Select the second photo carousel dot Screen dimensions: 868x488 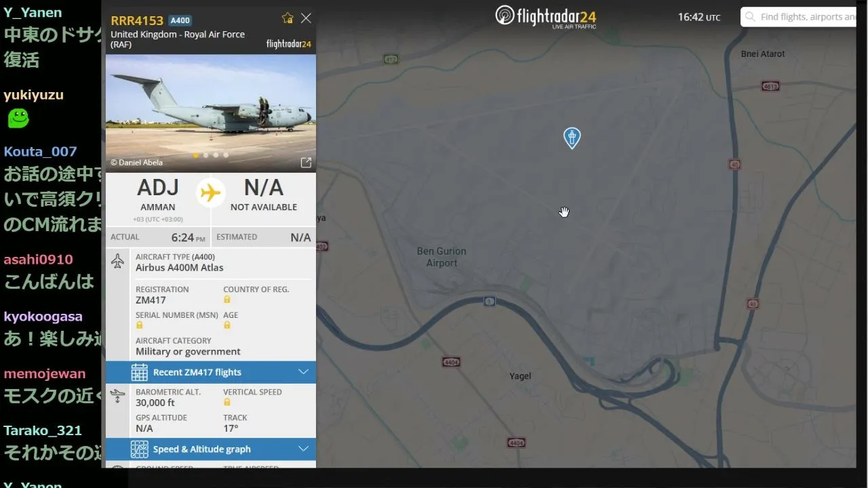pyautogui.click(x=206, y=155)
